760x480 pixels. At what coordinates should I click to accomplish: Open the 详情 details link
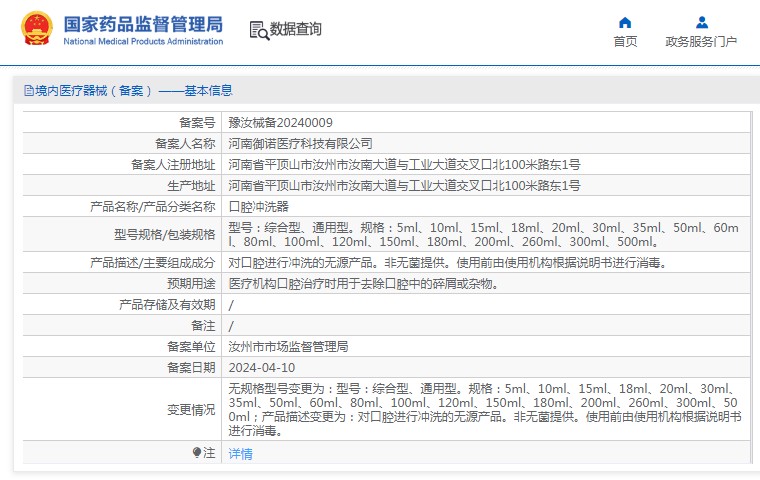point(240,454)
